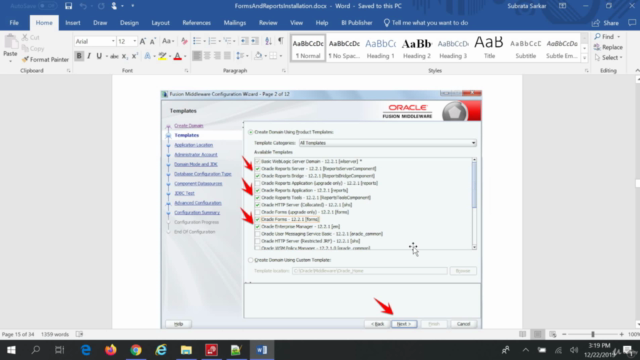The height and width of the screenshot is (360, 640).
Task: Open the References tab
Action: (x=196, y=23)
